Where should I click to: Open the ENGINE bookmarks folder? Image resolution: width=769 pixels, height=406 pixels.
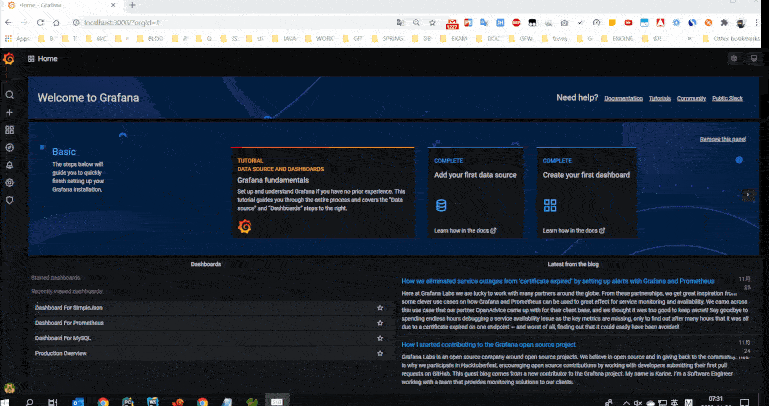coord(617,38)
